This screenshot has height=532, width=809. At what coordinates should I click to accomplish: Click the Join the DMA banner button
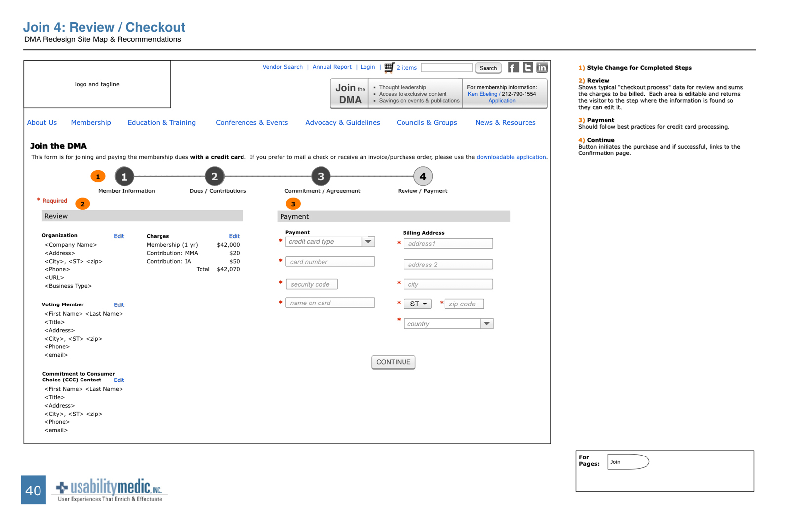pyautogui.click(x=350, y=94)
